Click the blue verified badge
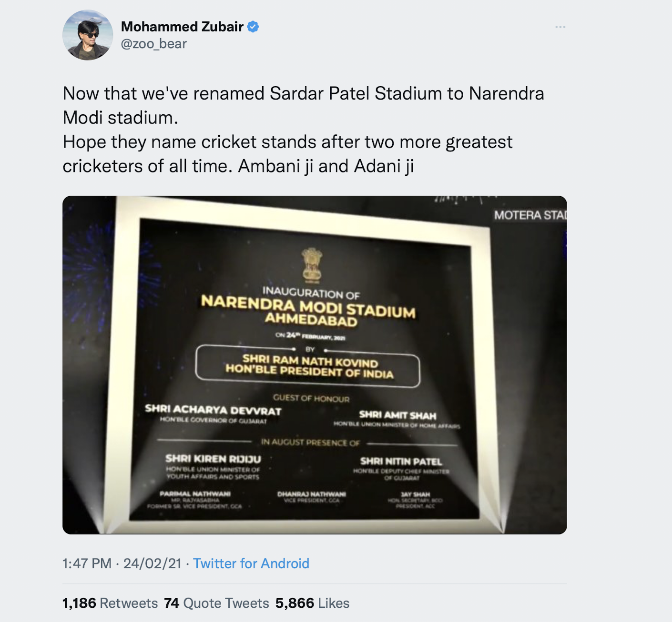This screenshot has height=622, width=672. tap(253, 27)
